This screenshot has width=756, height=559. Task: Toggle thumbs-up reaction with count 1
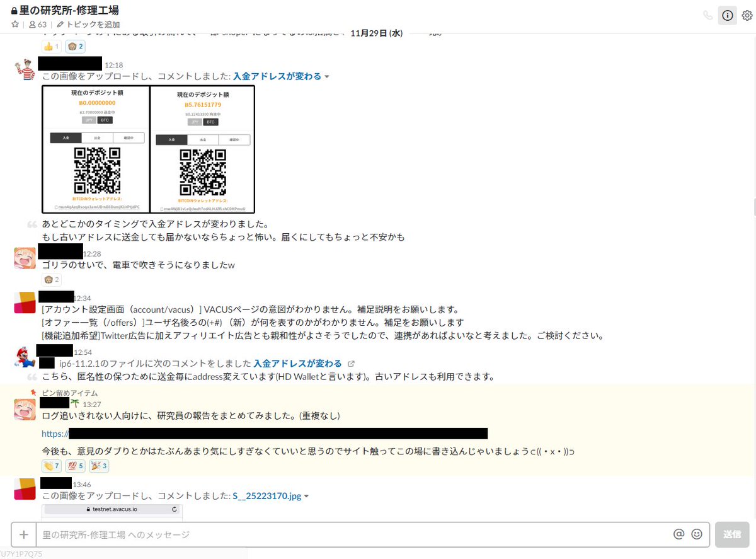pyautogui.click(x=52, y=46)
